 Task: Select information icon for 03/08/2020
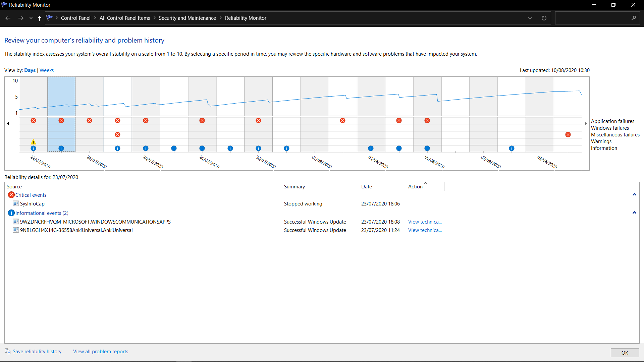coord(371,148)
